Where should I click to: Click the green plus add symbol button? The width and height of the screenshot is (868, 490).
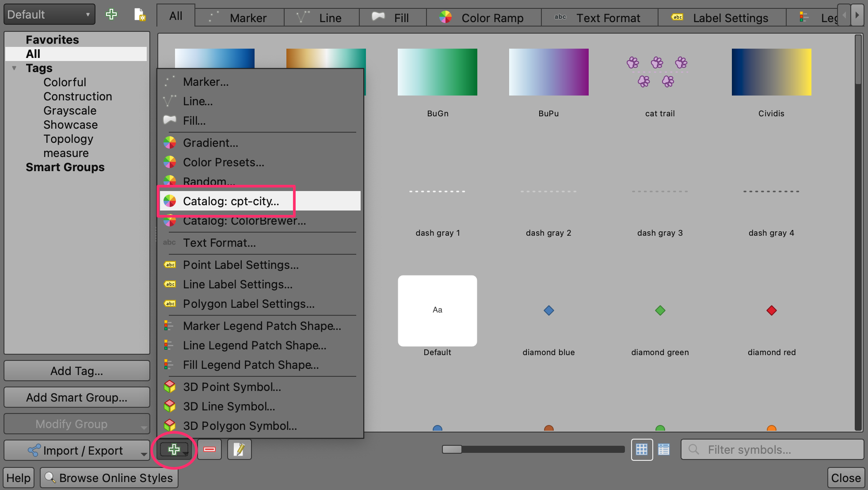click(x=174, y=449)
